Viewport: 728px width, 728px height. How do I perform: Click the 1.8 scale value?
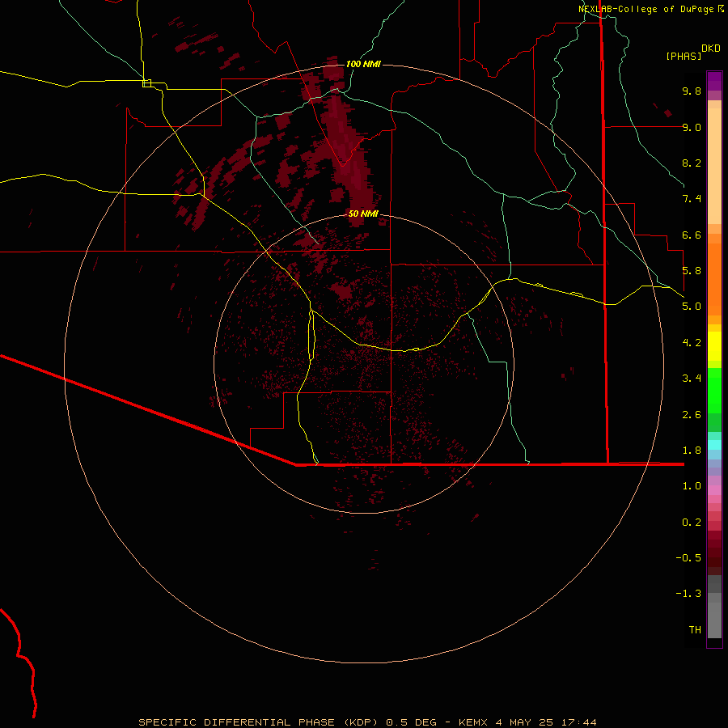[x=692, y=451]
